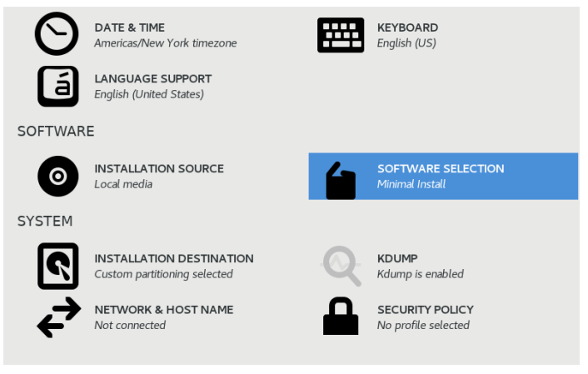Configure INSTALLATION DESTINATION heading
This screenshot has width=588, height=374.
[x=173, y=258]
